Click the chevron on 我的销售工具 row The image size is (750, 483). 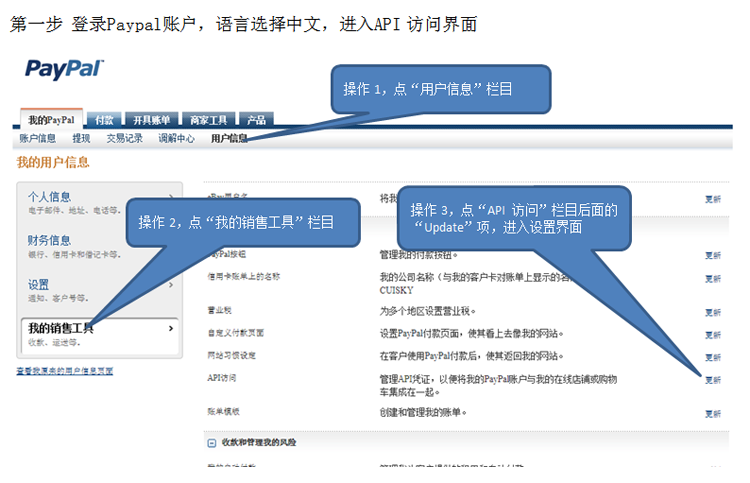(171, 329)
